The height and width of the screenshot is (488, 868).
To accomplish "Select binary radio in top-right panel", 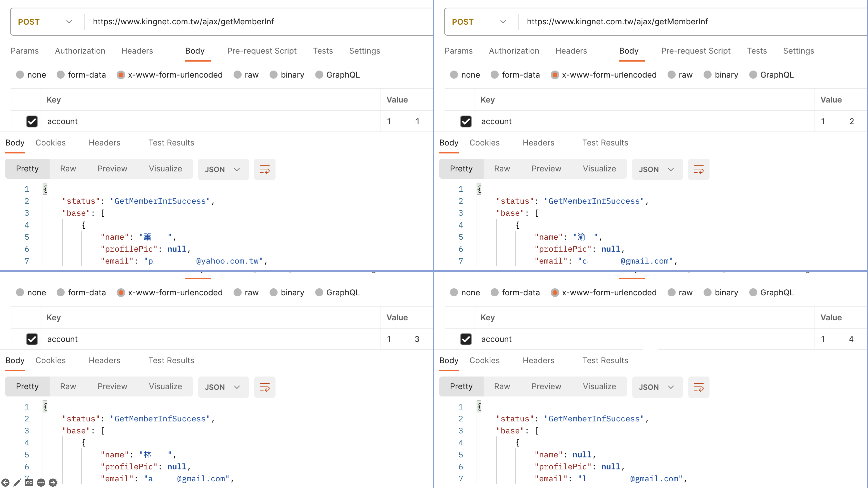I will click(x=708, y=75).
